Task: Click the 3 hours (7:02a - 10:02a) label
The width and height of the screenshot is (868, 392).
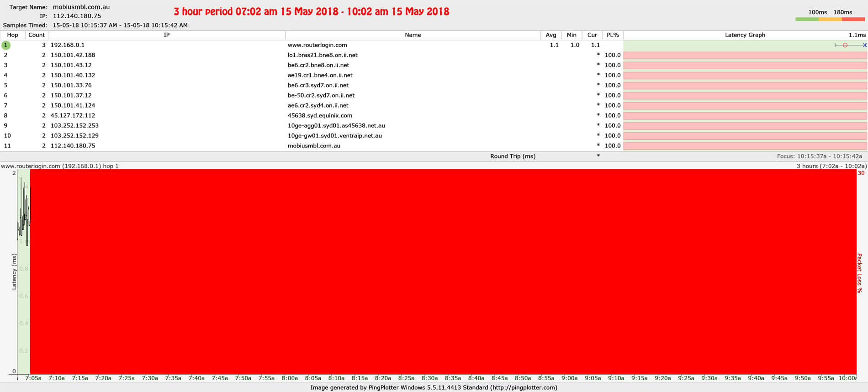Action: coord(831,166)
